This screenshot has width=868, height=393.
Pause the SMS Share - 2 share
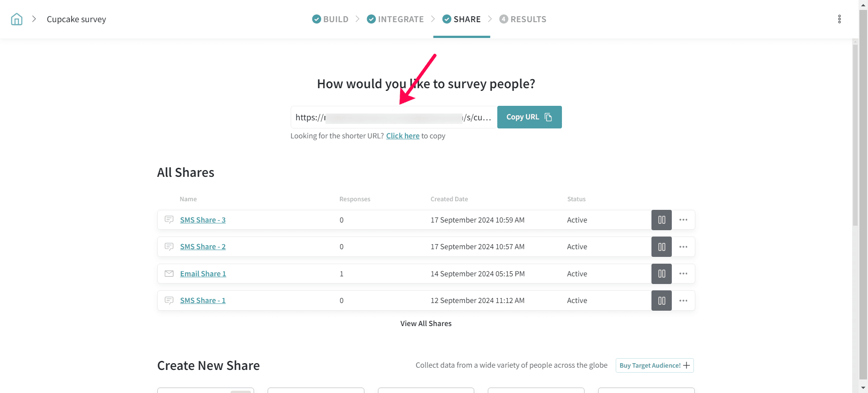[661, 247]
